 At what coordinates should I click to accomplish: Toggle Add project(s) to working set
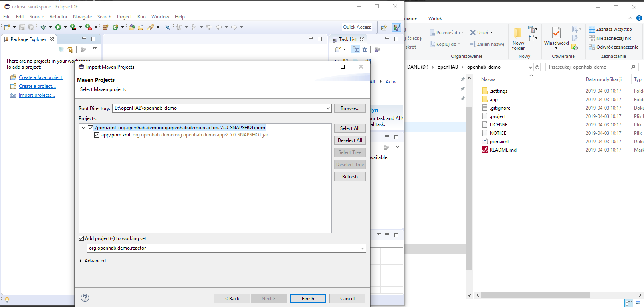81,238
